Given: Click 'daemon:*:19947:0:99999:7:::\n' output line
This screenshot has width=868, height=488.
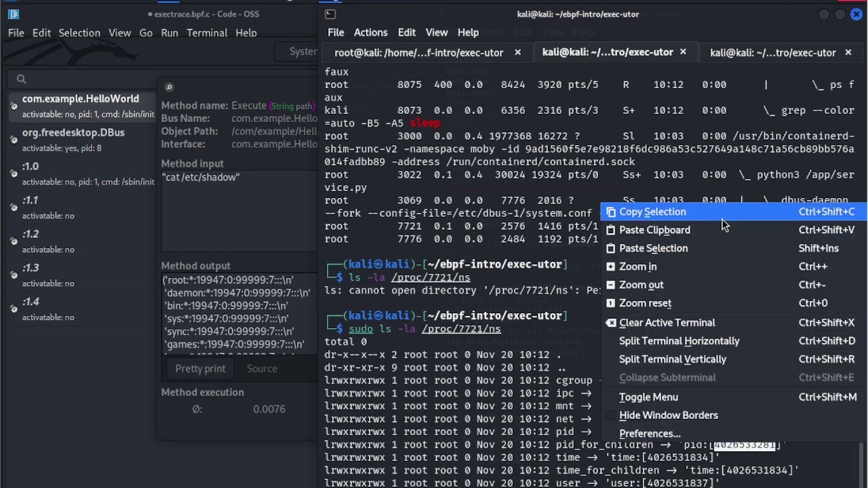Looking at the screenshot, I should pos(237,293).
